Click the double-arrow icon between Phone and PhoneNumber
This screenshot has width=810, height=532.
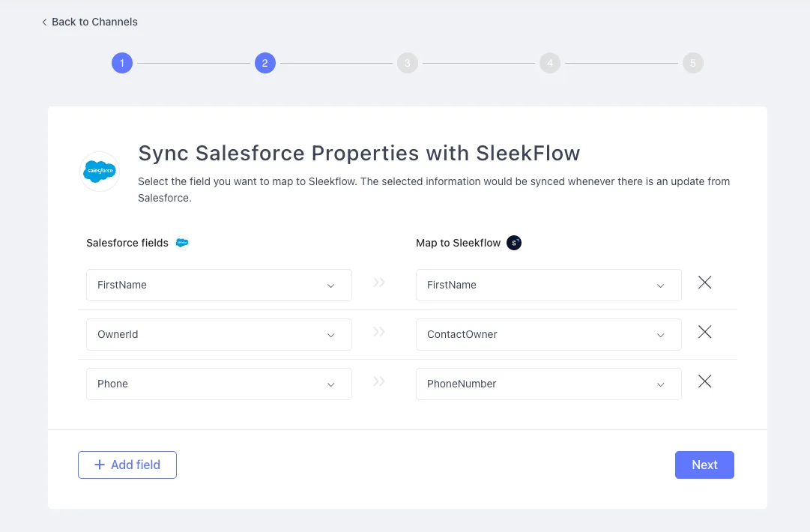pyautogui.click(x=378, y=381)
